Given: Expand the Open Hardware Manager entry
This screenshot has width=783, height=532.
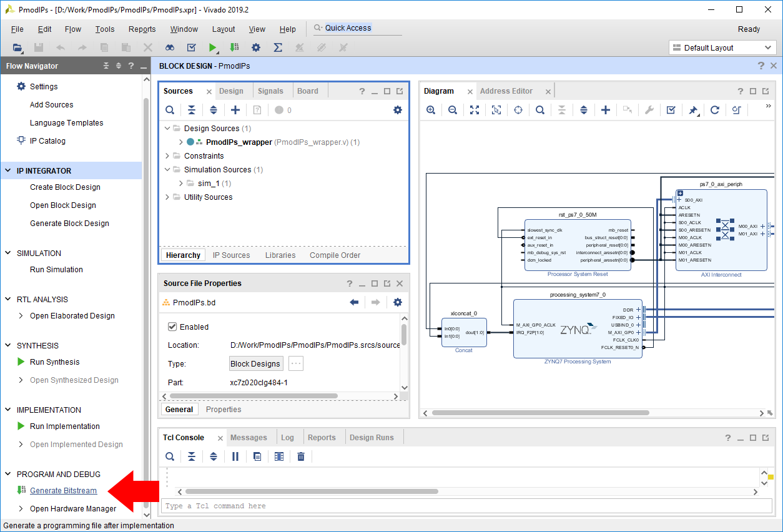Looking at the screenshot, I should 21,509.
